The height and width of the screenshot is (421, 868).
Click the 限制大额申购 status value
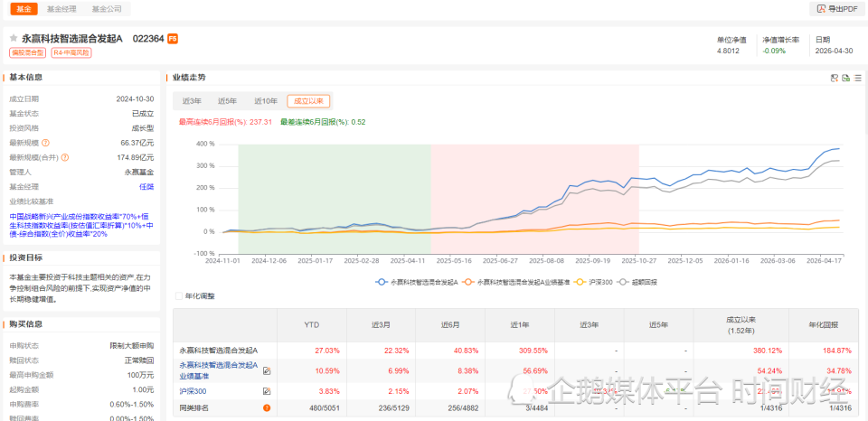pos(132,346)
